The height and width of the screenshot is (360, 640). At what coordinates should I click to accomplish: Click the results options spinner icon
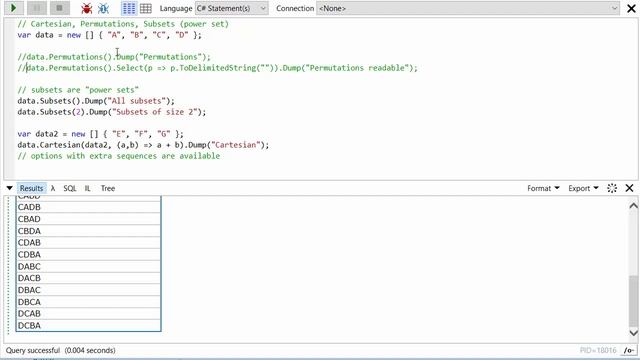click(612, 188)
